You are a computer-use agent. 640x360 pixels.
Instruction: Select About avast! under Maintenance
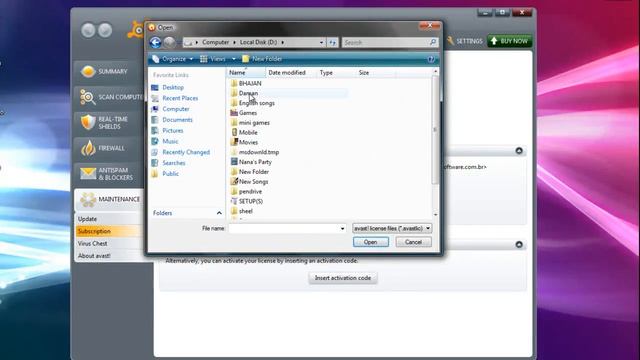[109, 256]
